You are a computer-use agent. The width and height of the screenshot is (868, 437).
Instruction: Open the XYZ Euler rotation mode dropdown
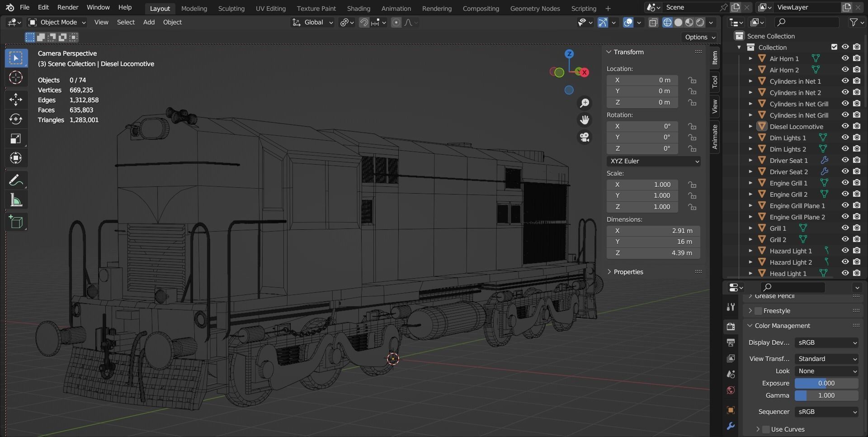654,161
